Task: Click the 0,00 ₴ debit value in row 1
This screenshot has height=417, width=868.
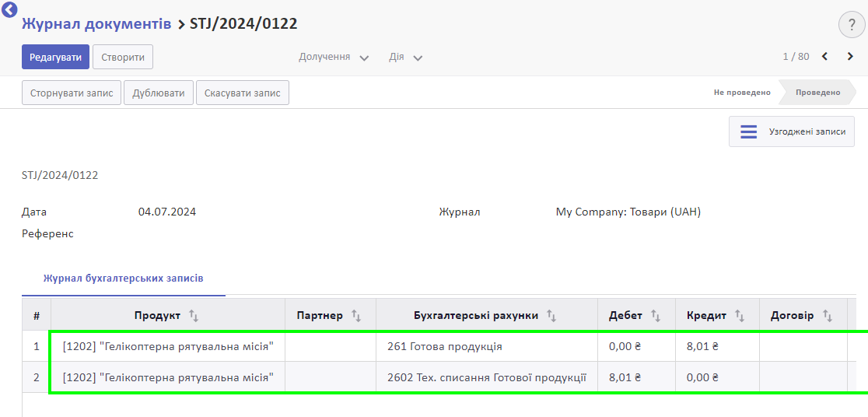Action: [x=625, y=347]
